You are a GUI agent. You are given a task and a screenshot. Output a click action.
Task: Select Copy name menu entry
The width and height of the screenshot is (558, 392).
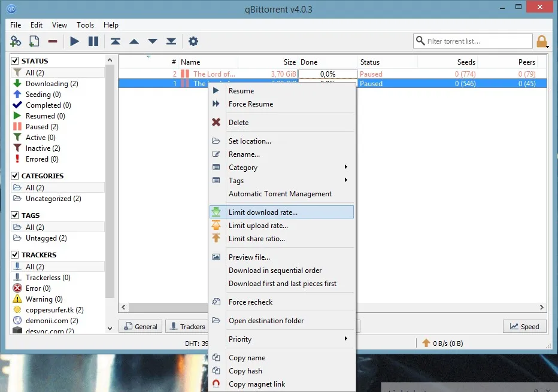[282, 357]
